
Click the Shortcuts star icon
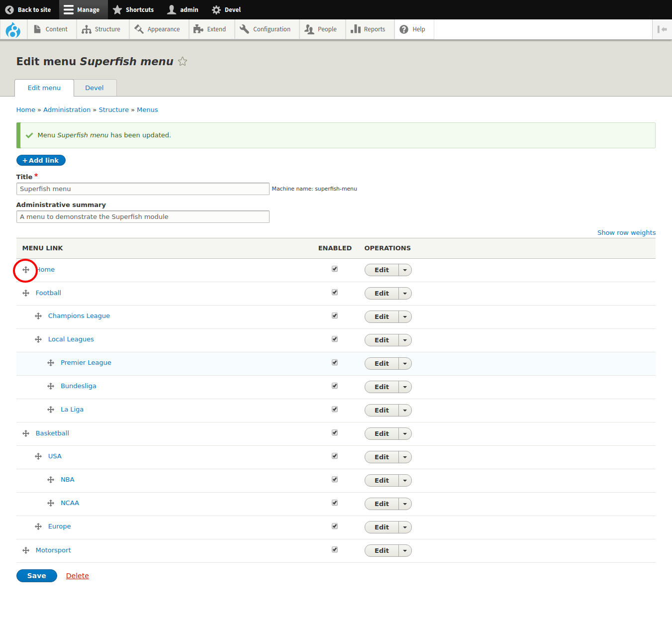coord(117,9)
